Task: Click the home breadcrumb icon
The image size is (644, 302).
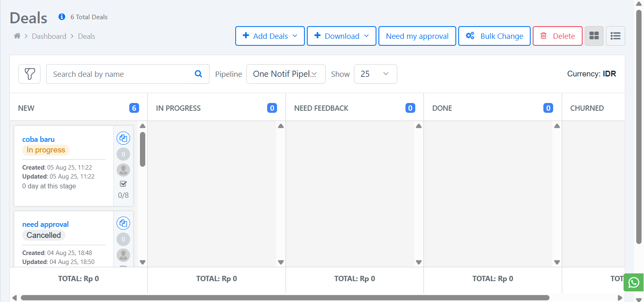Action: coord(17,36)
